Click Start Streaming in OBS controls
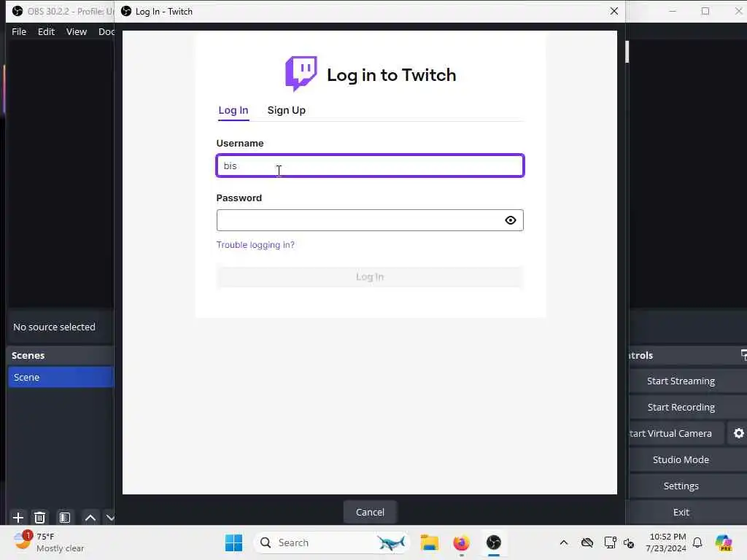The height and width of the screenshot is (560, 747). tap(681, 381)
